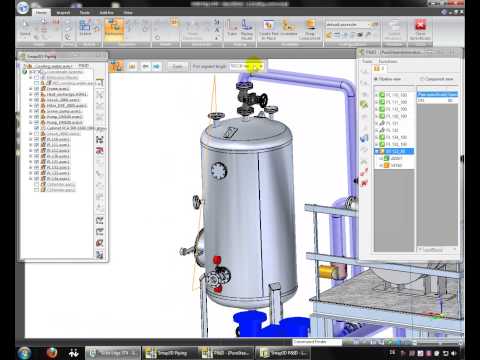Click the blue pipe icon in P&ID side toolbar
This screenshot has width=480, height=360.
click(x=364, y=138)
